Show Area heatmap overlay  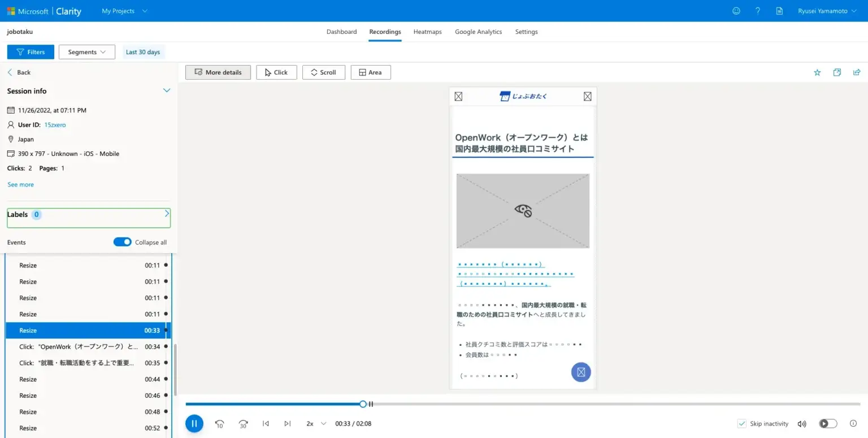click(371, 72)
